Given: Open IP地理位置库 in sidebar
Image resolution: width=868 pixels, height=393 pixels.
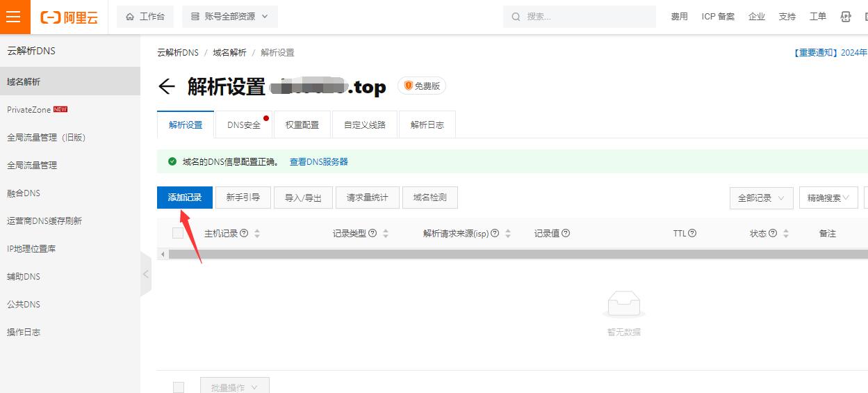Looking at the screenshot, I should pos(70,248).
